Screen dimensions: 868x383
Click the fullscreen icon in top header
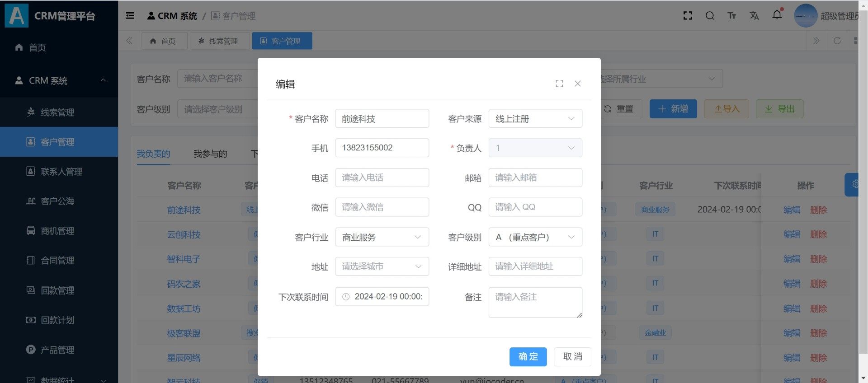click(x=688, y=16)
